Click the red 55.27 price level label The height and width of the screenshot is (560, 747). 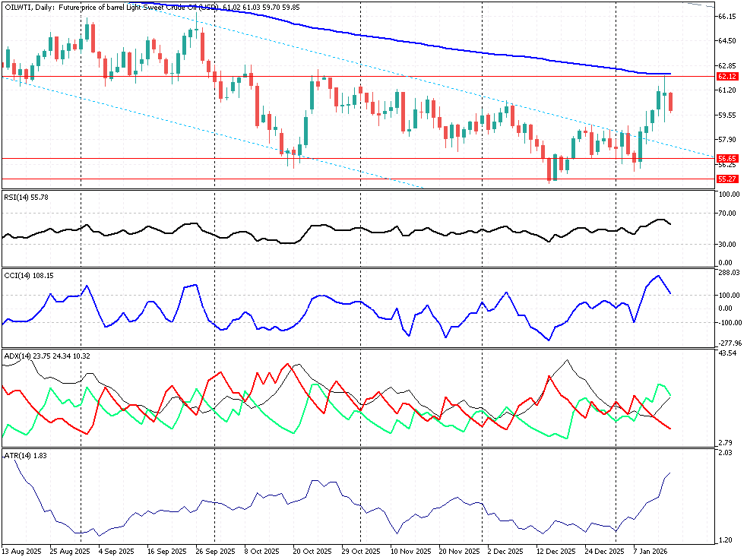pyautogui.click(x=726, y=179)
